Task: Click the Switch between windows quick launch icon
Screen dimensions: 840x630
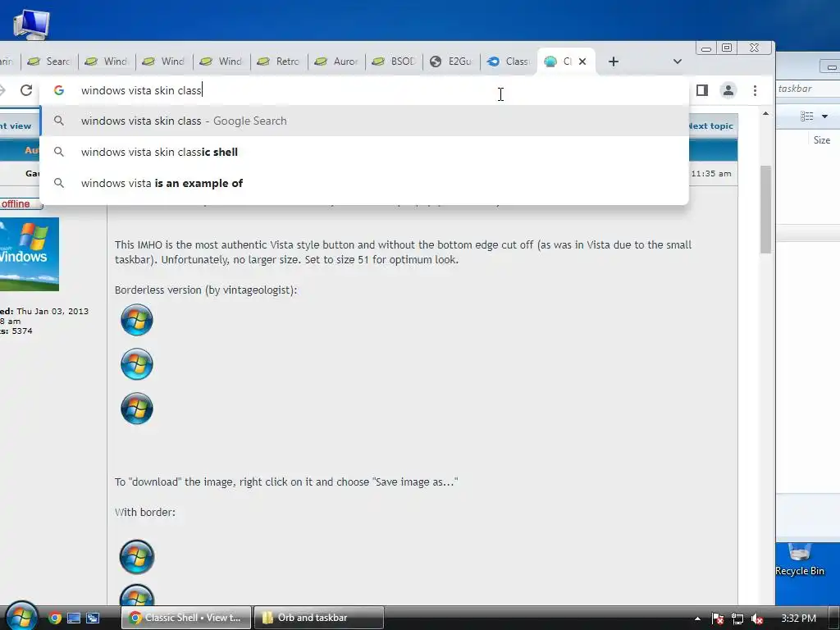Action: (x=93, y=619)
